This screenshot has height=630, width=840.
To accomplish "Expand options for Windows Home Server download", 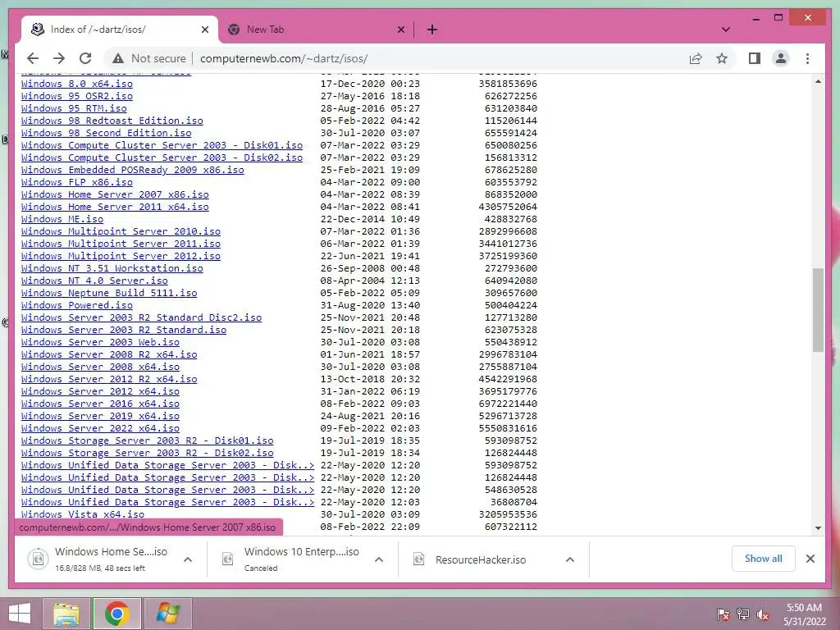I will click(188, 559).
